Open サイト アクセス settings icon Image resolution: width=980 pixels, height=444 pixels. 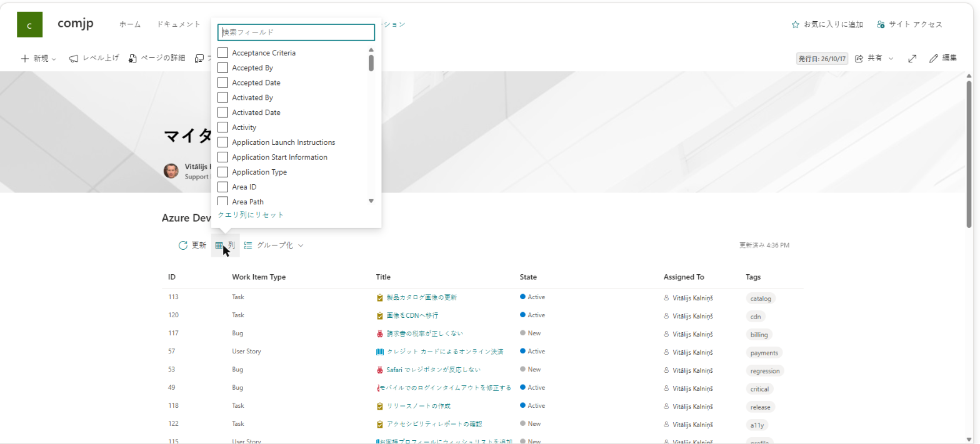click(x=881, y=24)
